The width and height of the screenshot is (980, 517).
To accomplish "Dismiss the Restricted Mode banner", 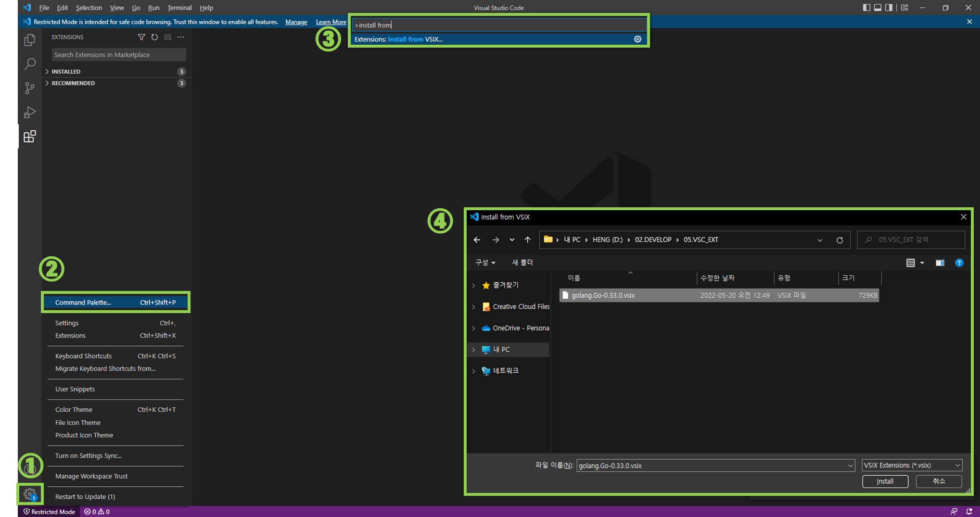I will coord(969,22).
